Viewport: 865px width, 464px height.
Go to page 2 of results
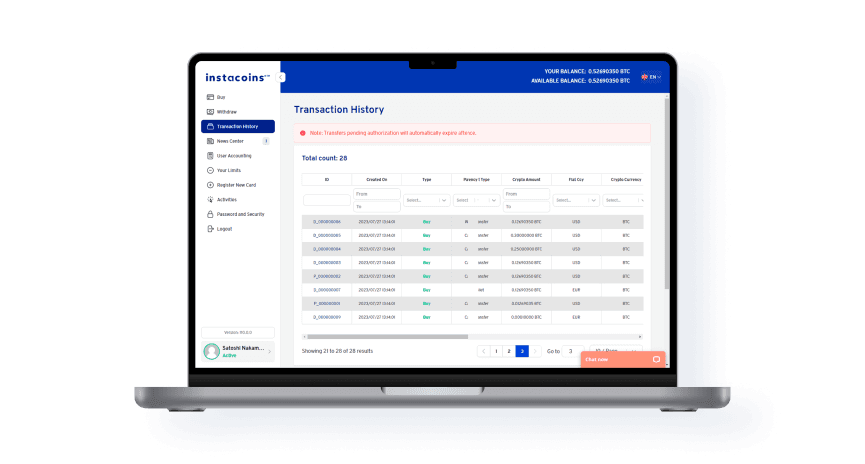pyautogui.click(x=509, y=351)
